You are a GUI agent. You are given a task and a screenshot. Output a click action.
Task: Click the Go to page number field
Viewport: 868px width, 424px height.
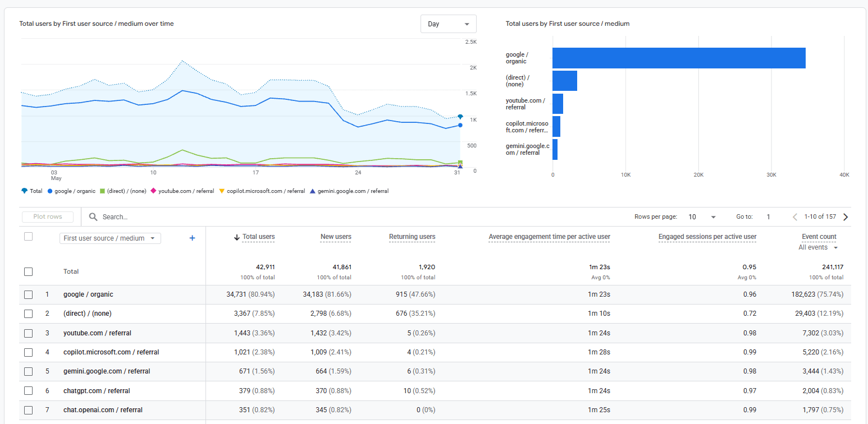tap(769, 217)
